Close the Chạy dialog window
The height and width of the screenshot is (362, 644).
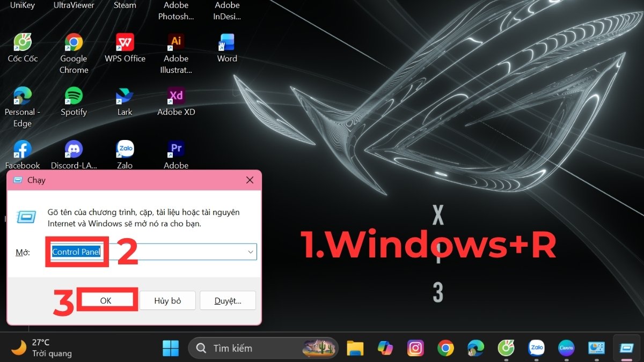click(x=250, y=180)
